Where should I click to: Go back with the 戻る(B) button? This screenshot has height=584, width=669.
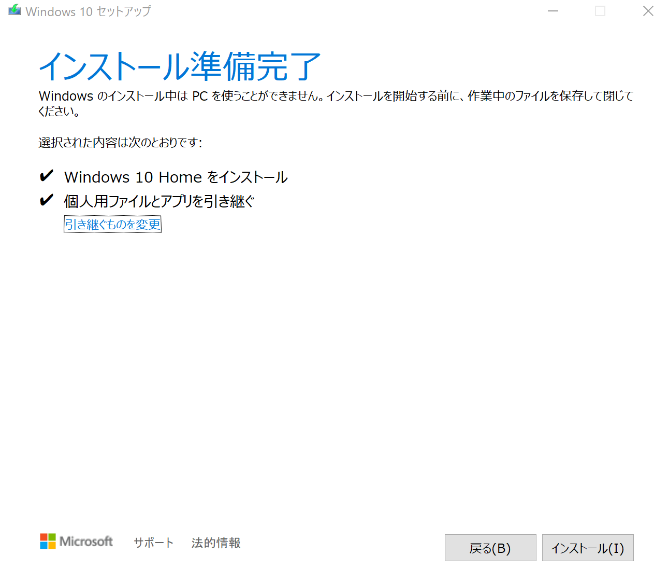point(490,548)
